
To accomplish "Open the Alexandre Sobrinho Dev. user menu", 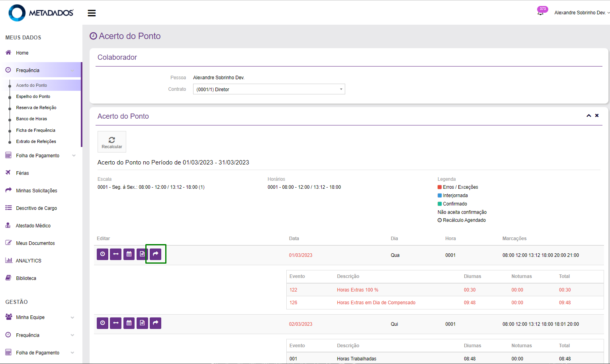I will pyautogui.click(x=581, y=13).
